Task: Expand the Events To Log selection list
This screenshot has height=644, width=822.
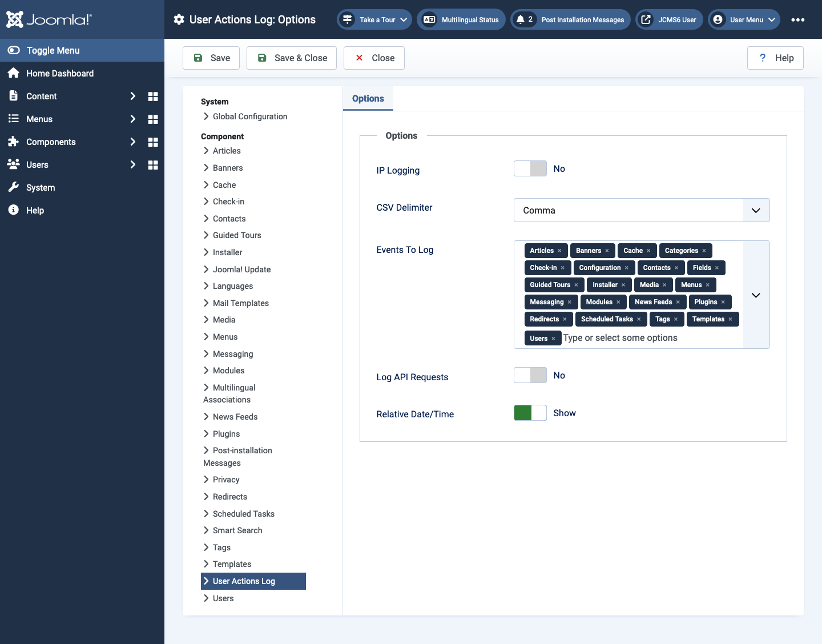Action: [x=756, y=295]
